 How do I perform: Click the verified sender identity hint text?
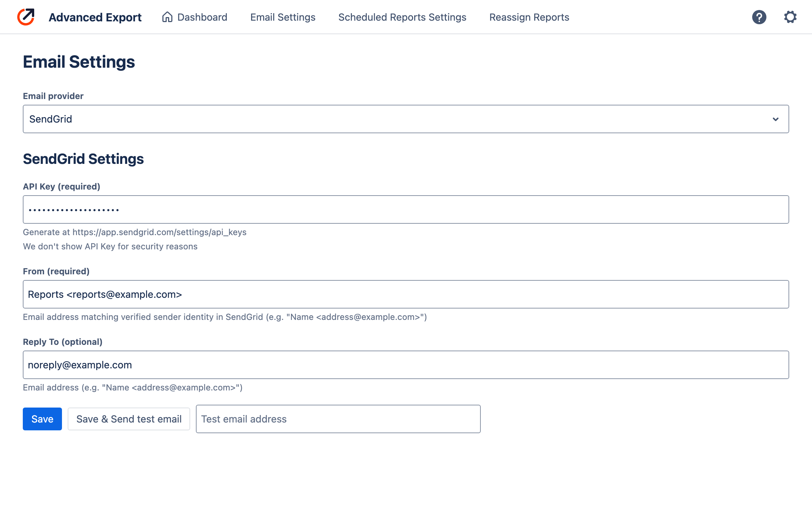[x=225, y=317]
